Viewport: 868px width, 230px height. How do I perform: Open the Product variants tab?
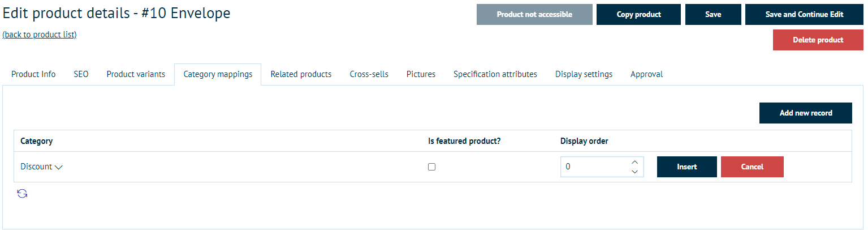coord(136,74)
